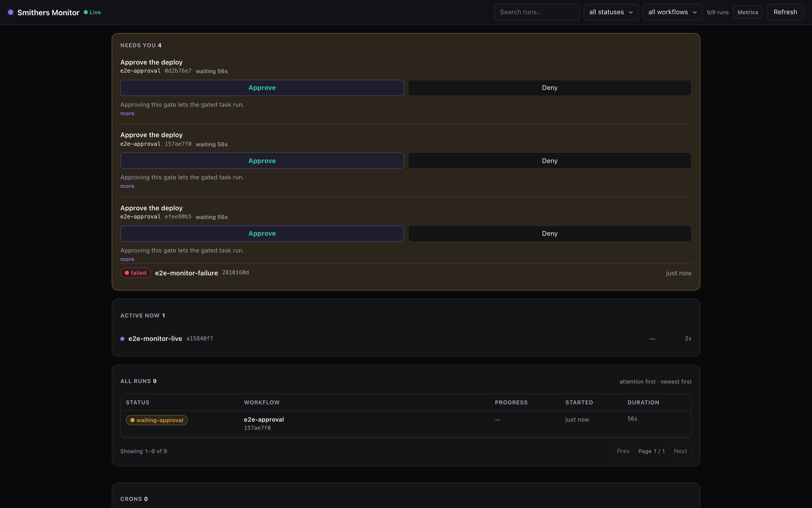Image resolution: width=812 pixels, height=508 pixels.
Task: Expand more details for run 0d2b76e7
Action: (x=127, y=114)
